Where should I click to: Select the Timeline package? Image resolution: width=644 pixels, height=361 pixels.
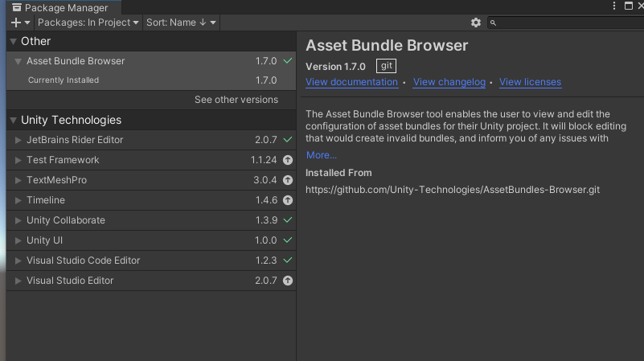[151, 200]
